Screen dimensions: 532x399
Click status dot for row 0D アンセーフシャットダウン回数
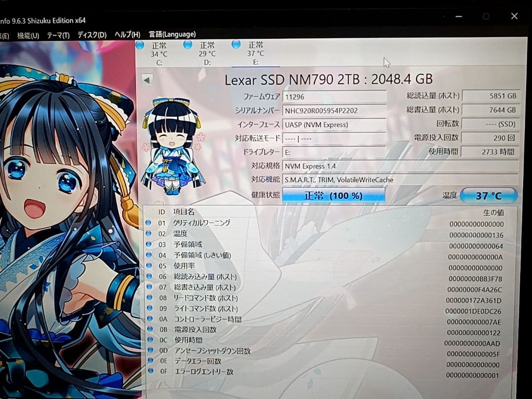point(150,350)
